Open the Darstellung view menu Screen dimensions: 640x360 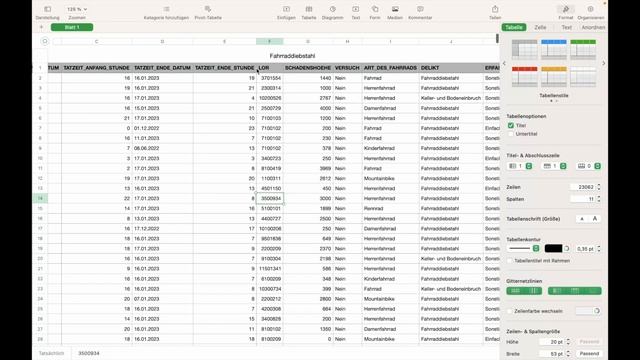[x=47, y=9]
